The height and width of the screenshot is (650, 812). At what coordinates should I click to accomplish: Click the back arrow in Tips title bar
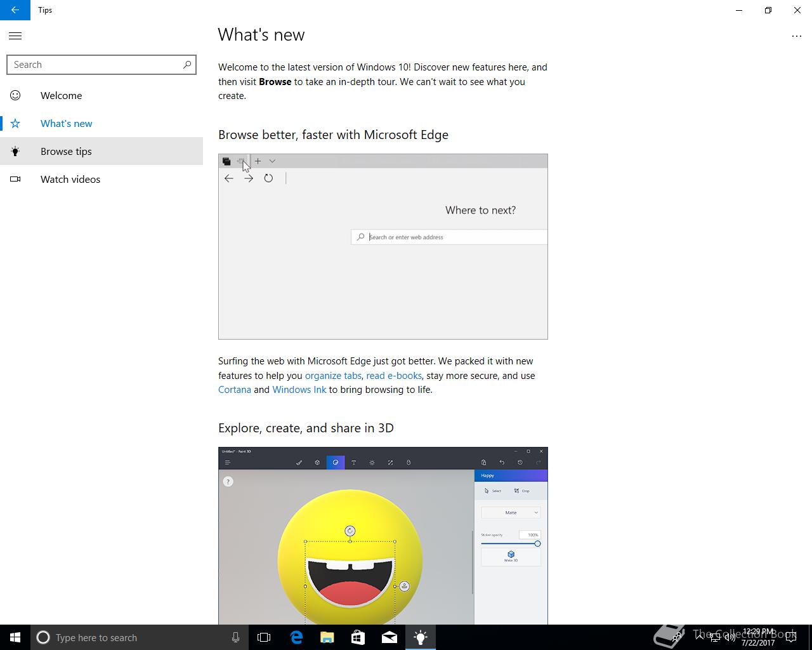pyautogui.click(x=15, y=10)
